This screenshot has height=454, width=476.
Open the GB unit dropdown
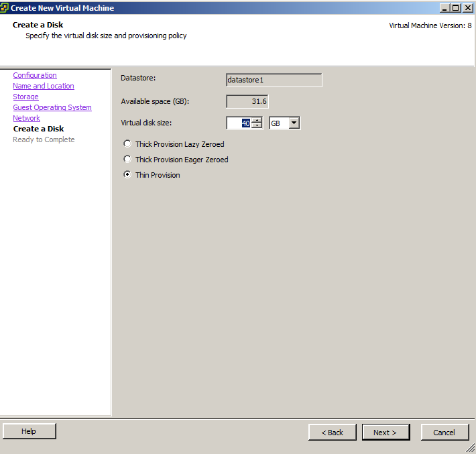point(294,123)
